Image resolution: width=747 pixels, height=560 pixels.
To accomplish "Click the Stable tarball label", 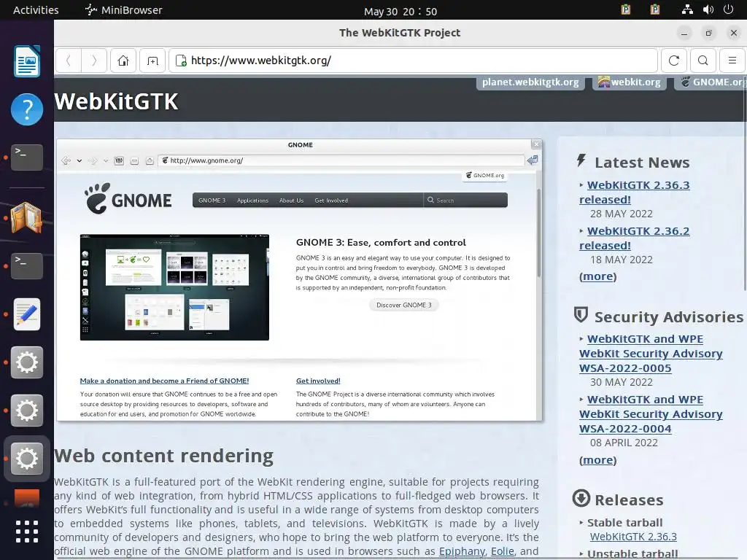I will (624, 522).
